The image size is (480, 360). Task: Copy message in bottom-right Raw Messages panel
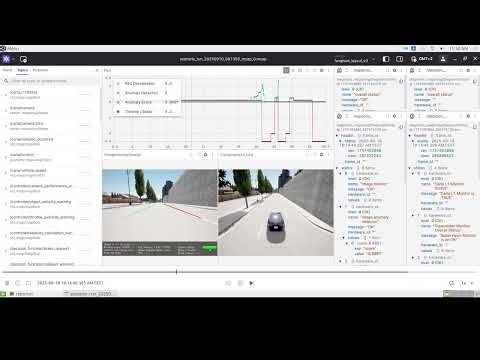(475, 127)
